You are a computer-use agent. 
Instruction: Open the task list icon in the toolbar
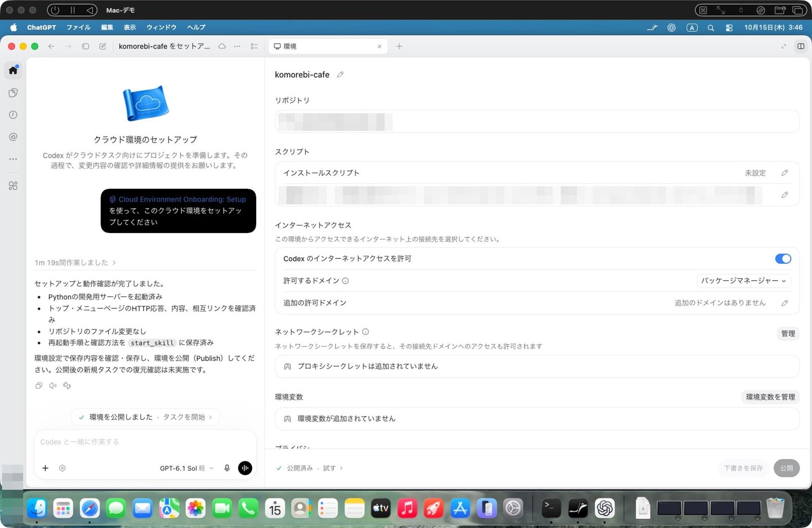(x=254, y=46)
